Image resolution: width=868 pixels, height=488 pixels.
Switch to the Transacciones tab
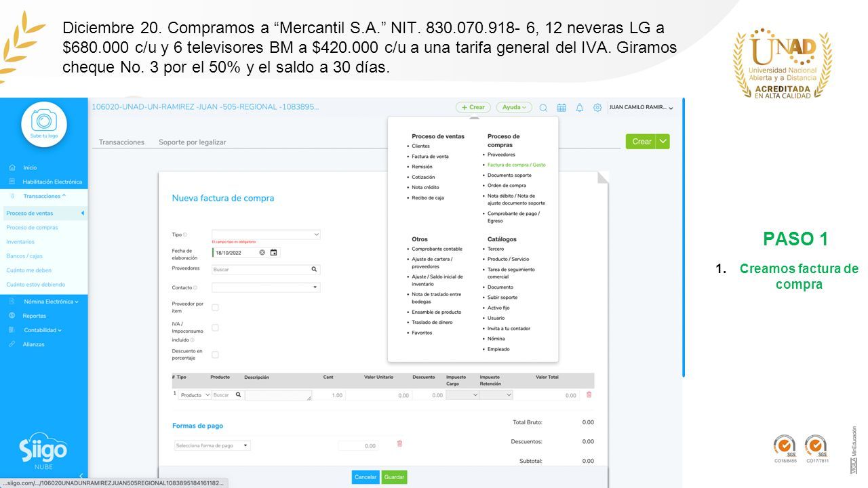tap(121, 142)
